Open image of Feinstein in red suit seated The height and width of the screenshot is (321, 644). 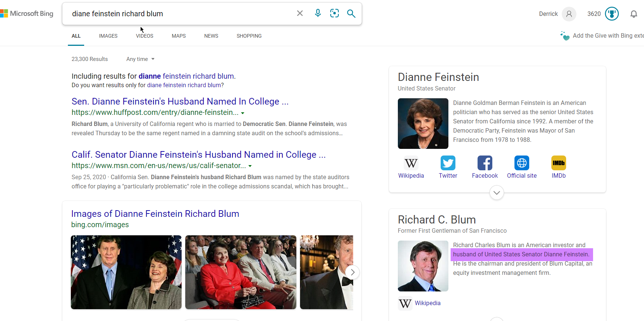click(x=241, y=272)
